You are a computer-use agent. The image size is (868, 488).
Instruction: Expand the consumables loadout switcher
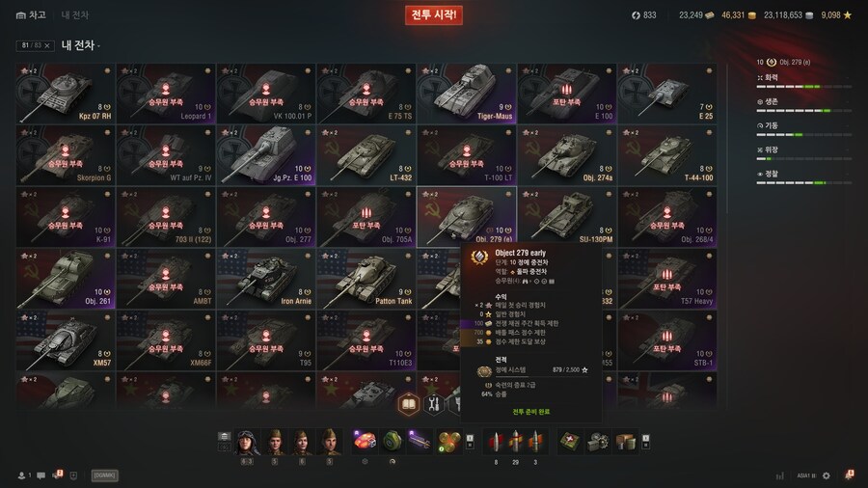coord(645,442)
